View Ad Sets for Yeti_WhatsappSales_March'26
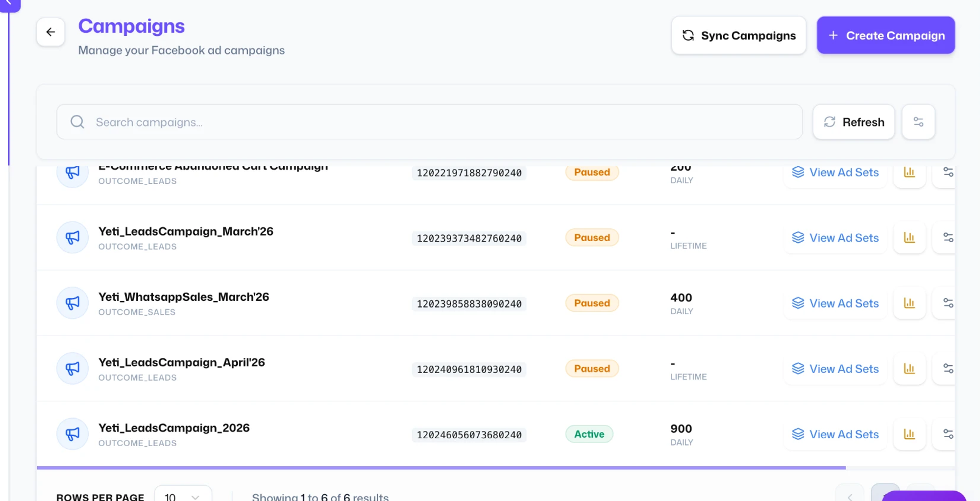The height and width of the screenshot is (501, 980). point(835,303)
